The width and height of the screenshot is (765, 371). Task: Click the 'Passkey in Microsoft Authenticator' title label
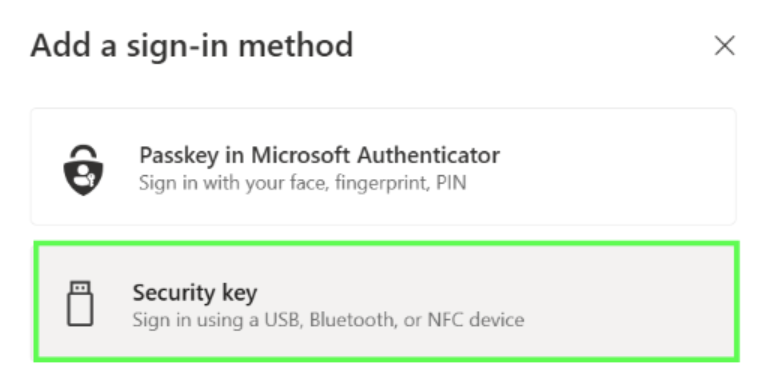pos(319,155)
